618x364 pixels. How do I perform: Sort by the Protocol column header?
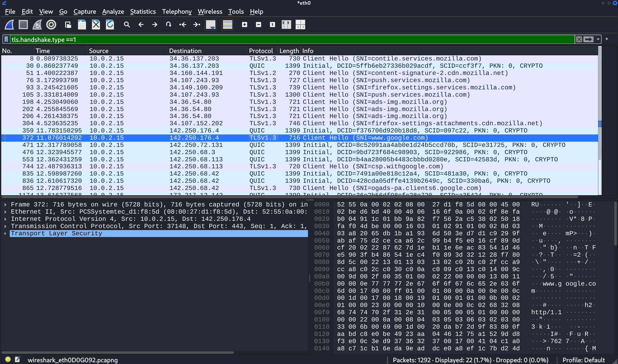[263, 51]
